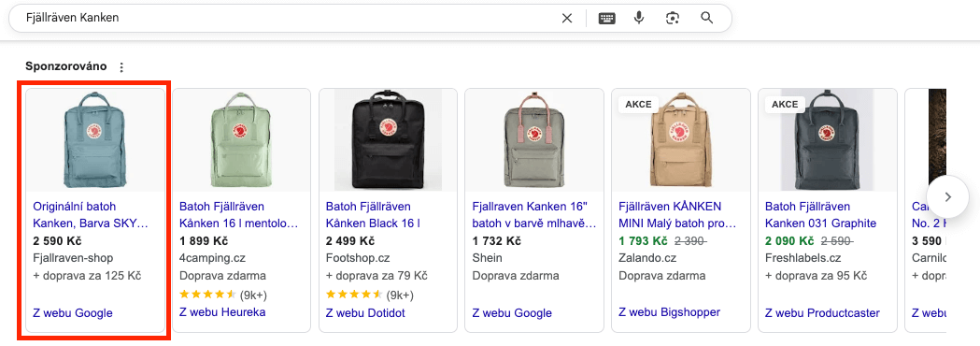
Task: Open Originální batoh Kanken, Barva SKY listing
Action: pyautogui.click(x=90, y=214)
